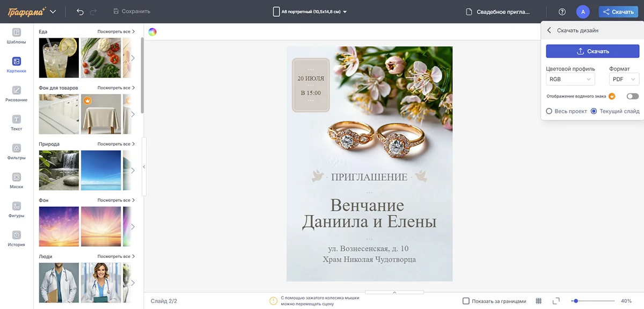Insert the purple bokeh sunset background

(59, 226)
